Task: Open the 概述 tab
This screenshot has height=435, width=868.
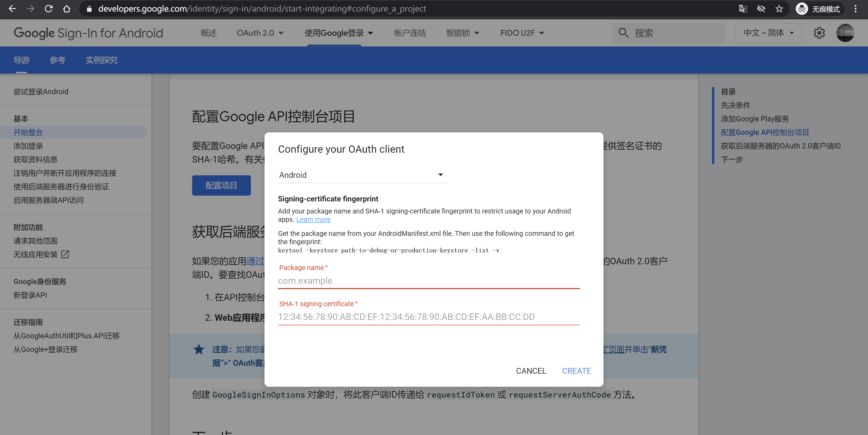Action: pos(208,33)
